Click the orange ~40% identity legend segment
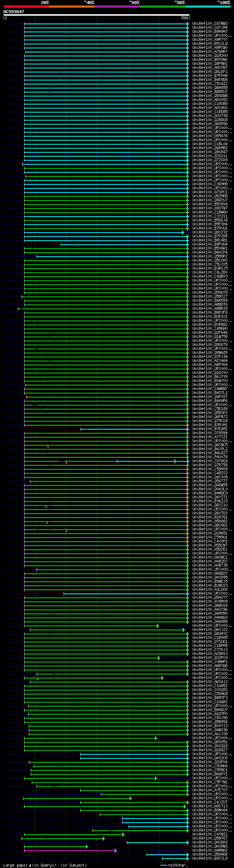This screenshot has height=868, width=234. click(x=72, y=7)
